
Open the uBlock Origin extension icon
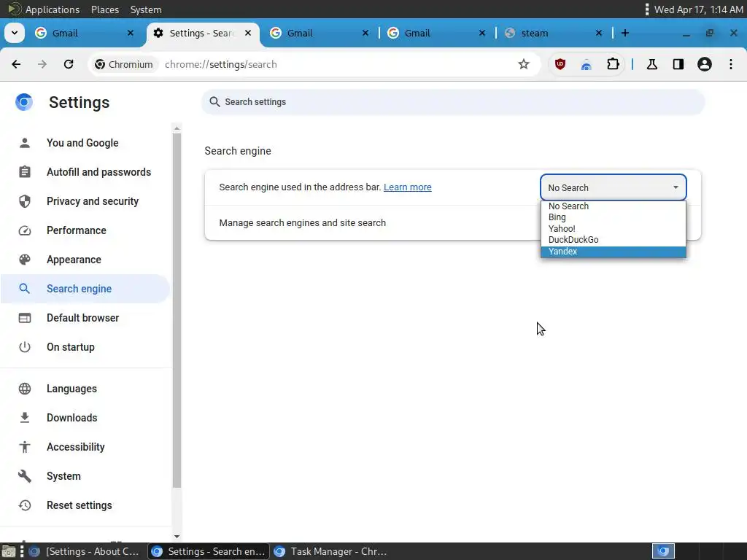(x=560, y=64)
